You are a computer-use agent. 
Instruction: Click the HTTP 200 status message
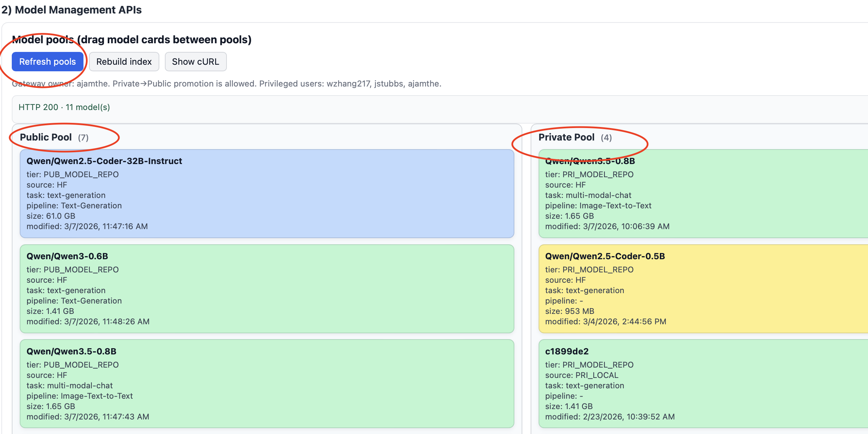(64, 107)
